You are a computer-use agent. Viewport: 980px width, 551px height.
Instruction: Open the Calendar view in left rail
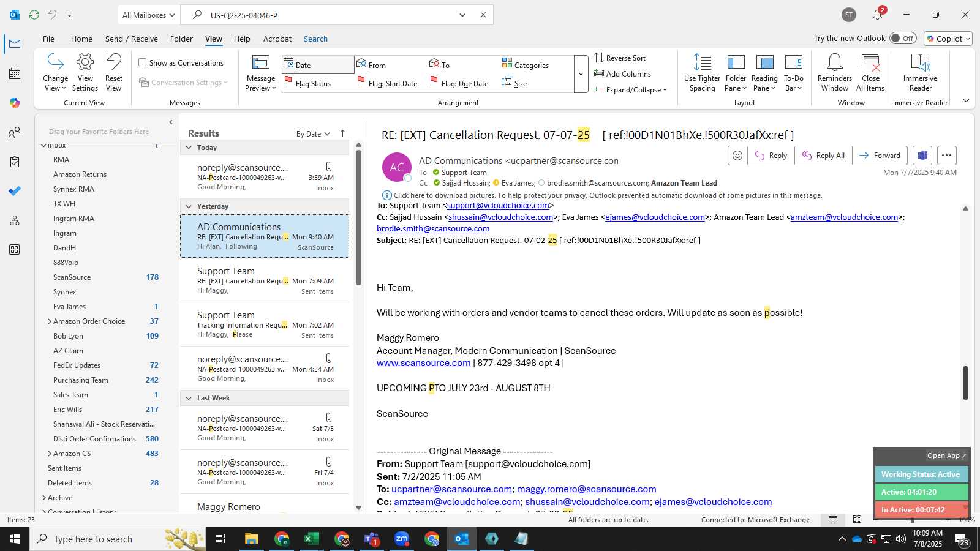click(x=15, y=73)
